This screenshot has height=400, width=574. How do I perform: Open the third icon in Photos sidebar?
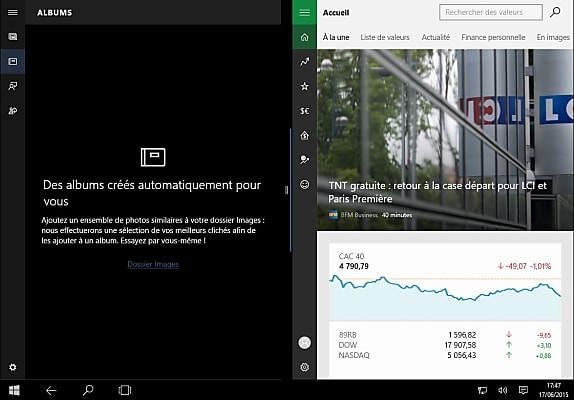tap(12, 86)
